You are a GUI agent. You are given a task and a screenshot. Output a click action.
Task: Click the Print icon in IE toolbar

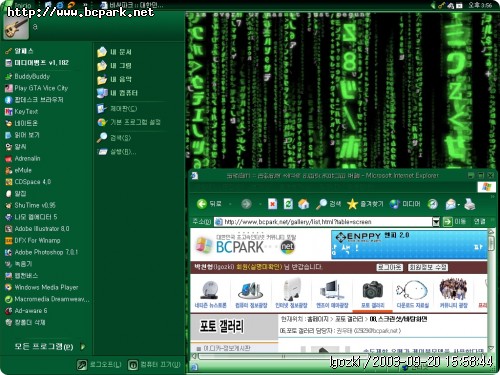coord(470,204)
